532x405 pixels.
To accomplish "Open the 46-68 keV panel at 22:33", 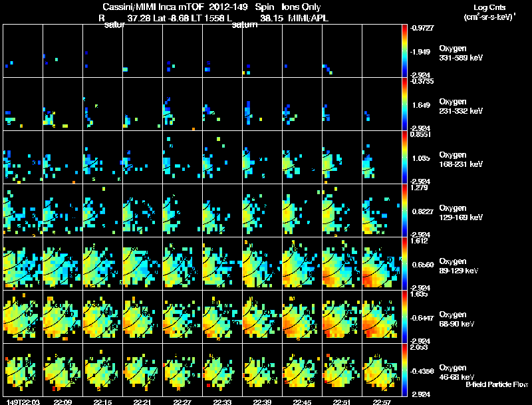I will click(x=222, y=370).
